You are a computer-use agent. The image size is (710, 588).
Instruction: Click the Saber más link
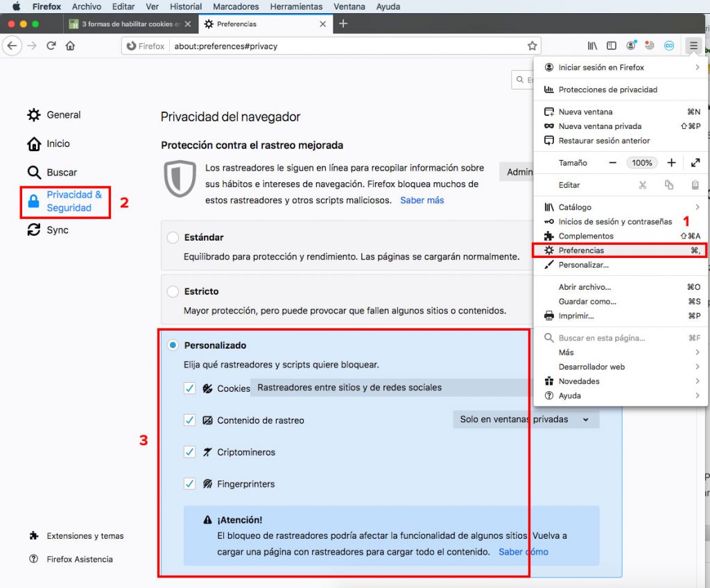pyautogui.click(x=422, y=200)
